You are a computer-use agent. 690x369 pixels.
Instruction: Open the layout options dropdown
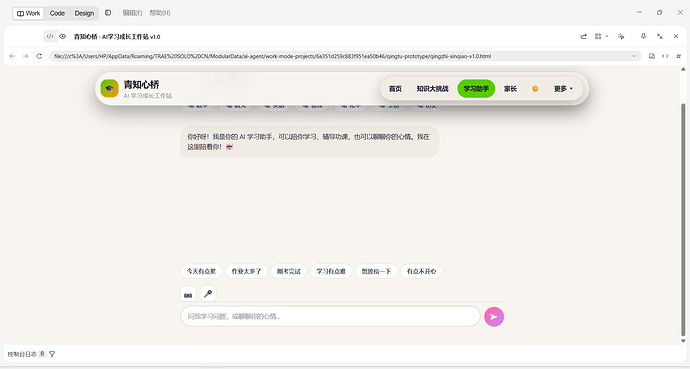click(601, 37)
